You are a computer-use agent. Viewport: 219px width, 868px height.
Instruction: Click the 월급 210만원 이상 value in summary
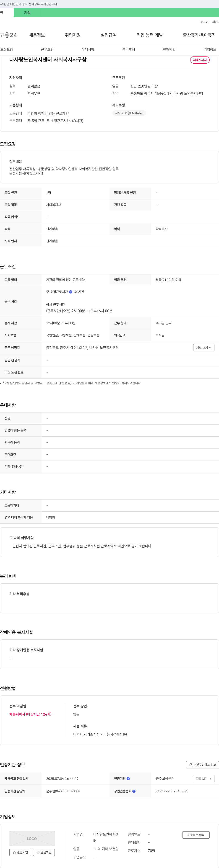point(144,86)
